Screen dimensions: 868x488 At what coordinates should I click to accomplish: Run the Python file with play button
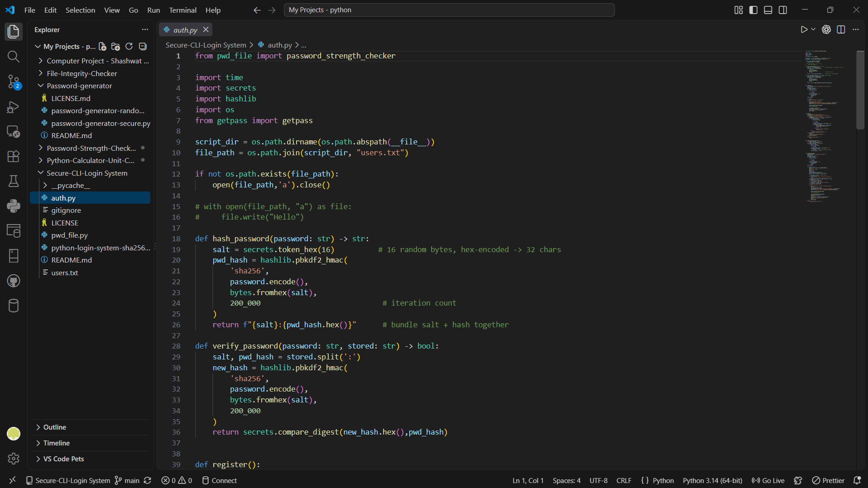(804, 29)
